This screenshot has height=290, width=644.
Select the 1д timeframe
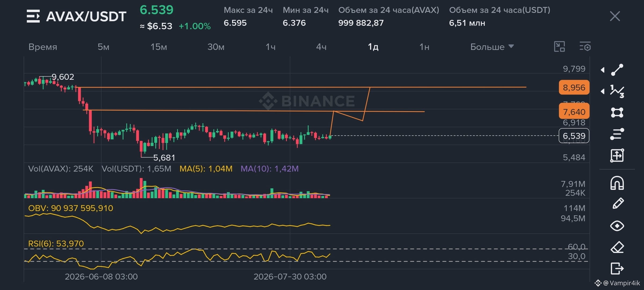coord(373,47)
